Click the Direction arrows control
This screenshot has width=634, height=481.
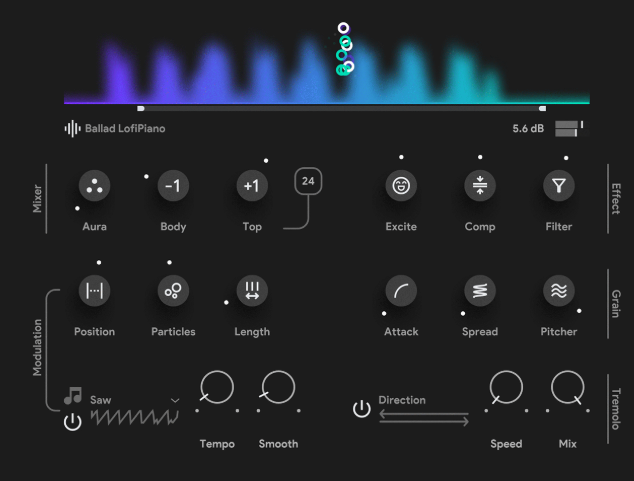tap(424, 418)
